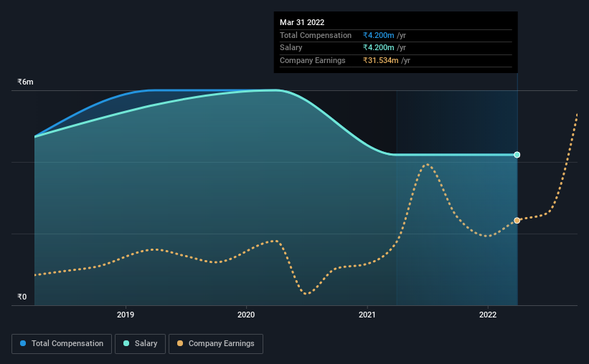Click the orange company earnings data point marker
589x364 pixels.
(517, 220)
